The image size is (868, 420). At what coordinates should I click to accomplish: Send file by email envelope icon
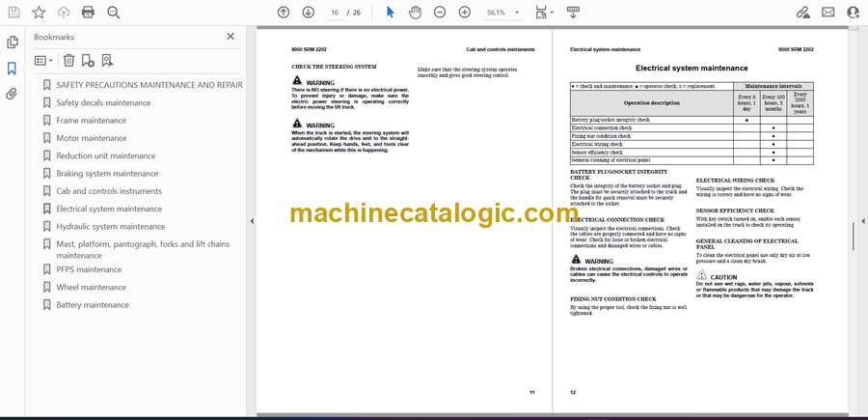(828, 13)
